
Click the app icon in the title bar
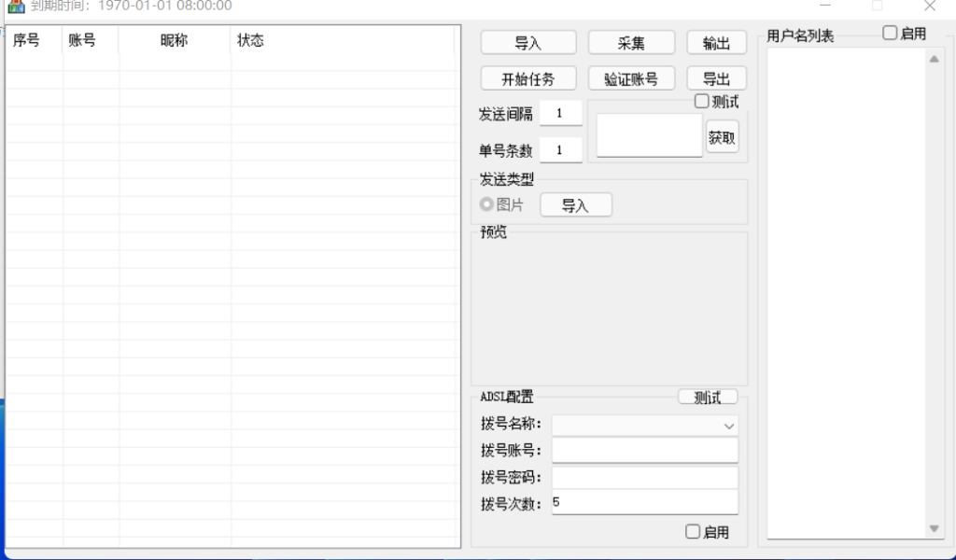click(16, 7)
